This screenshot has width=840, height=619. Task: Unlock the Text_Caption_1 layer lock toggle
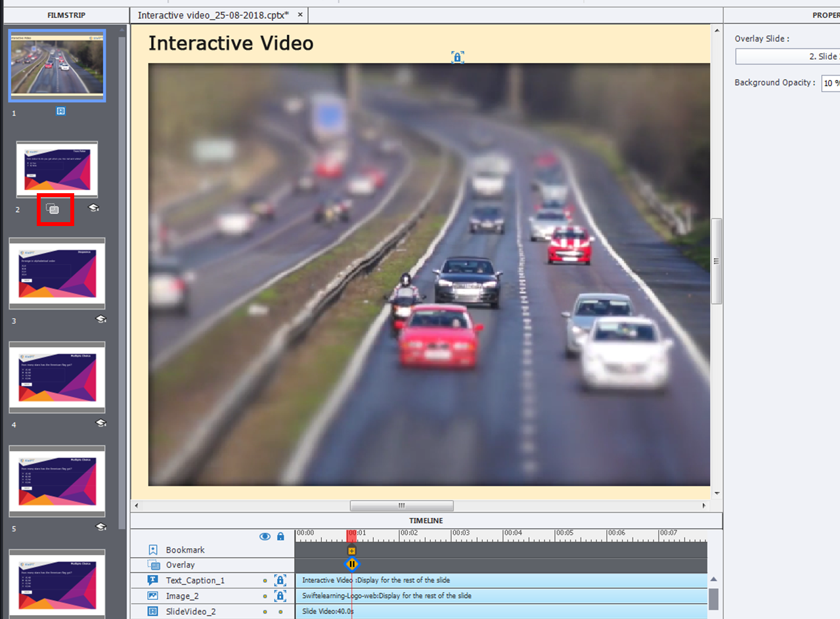(280, 580)
